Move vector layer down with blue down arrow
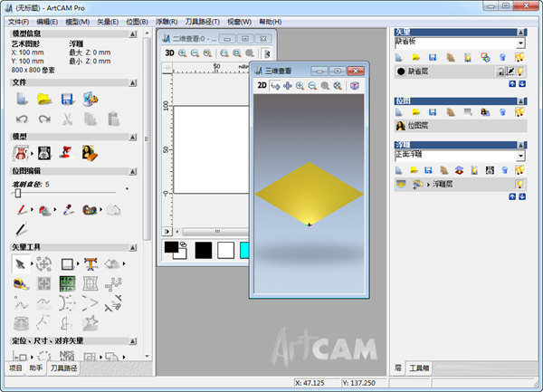Screen dimensions: 543x392 click(522, 84)
